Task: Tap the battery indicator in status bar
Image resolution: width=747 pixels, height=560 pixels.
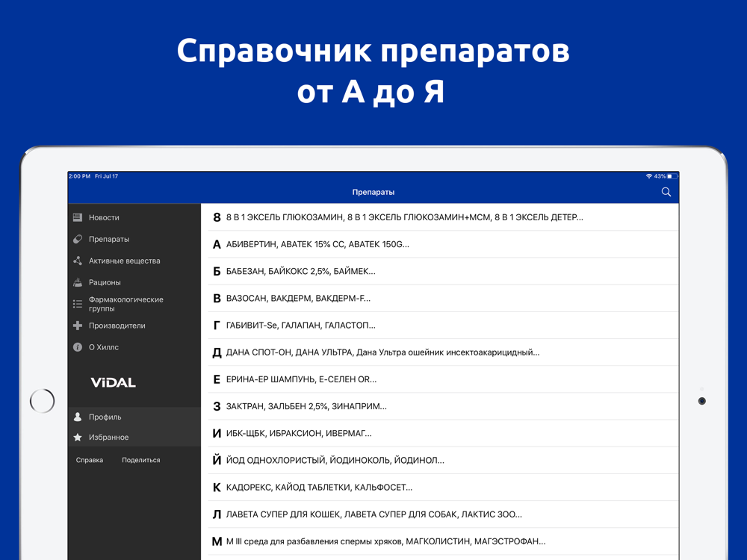Action: click(672, 176)
